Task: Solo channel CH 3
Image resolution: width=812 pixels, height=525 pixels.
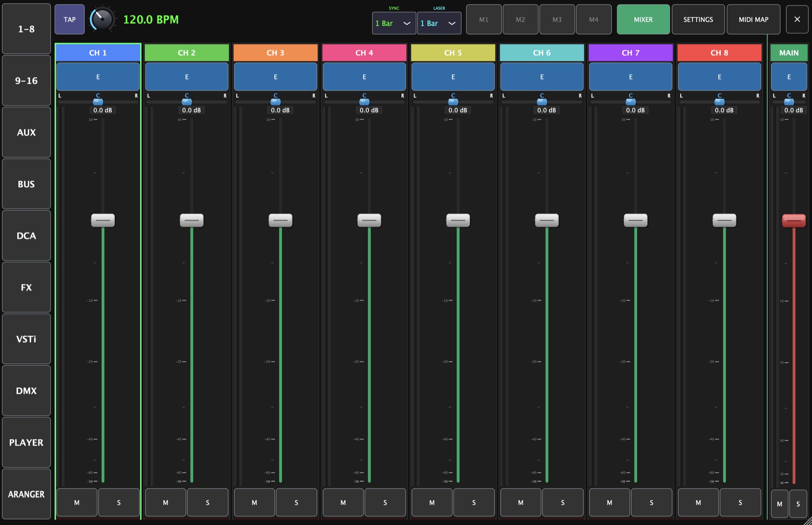Action: pos(296,502)
